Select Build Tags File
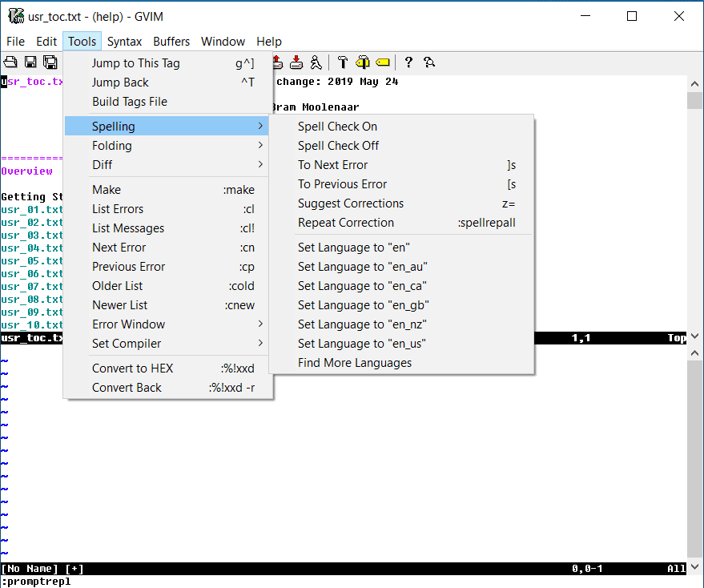Viewport: 704px width, 588px height. coord(167,102)
